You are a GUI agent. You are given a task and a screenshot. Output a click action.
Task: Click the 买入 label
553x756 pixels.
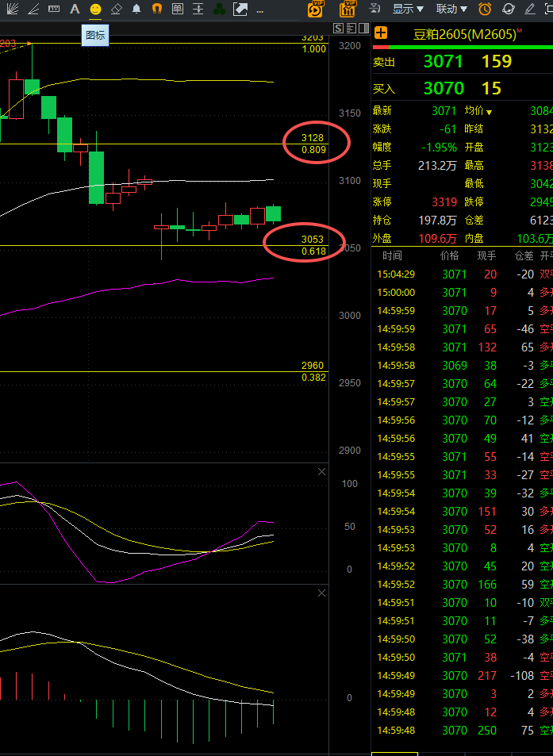[x=384, y=89]
